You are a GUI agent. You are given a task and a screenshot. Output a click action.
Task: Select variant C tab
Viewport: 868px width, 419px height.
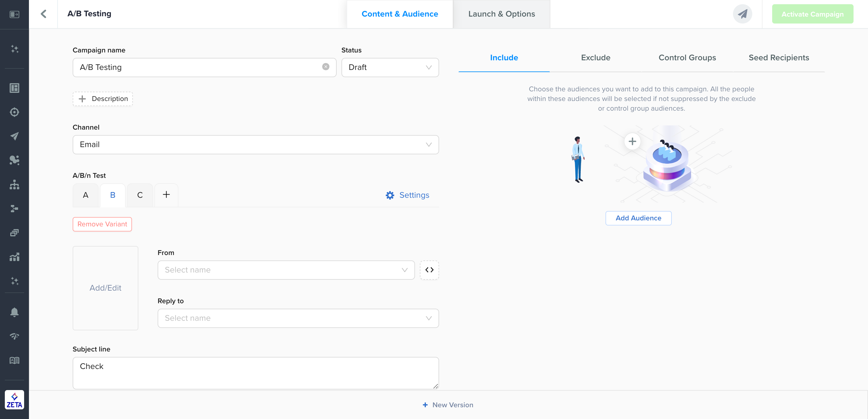pos(140,195)
